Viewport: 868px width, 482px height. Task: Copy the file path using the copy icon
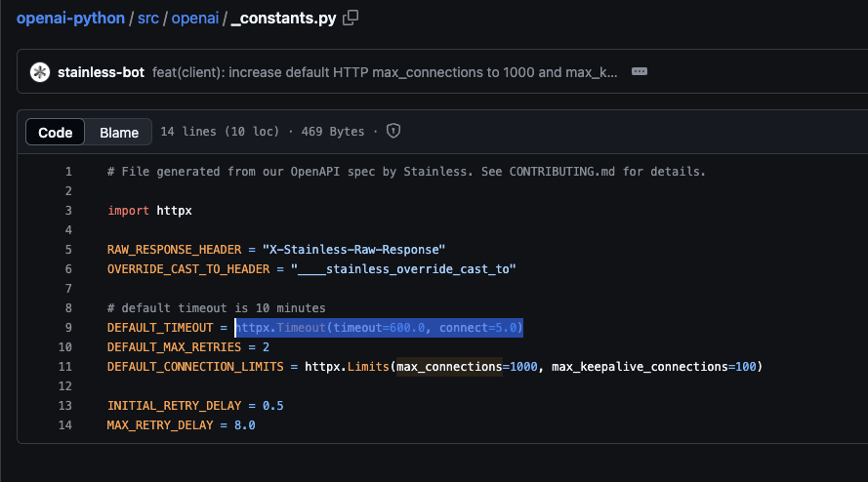[x=351, y=18]
